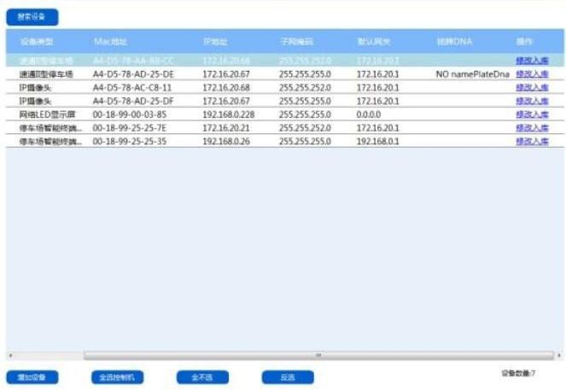Sort by 子网掩码 column header

point(297,42)
